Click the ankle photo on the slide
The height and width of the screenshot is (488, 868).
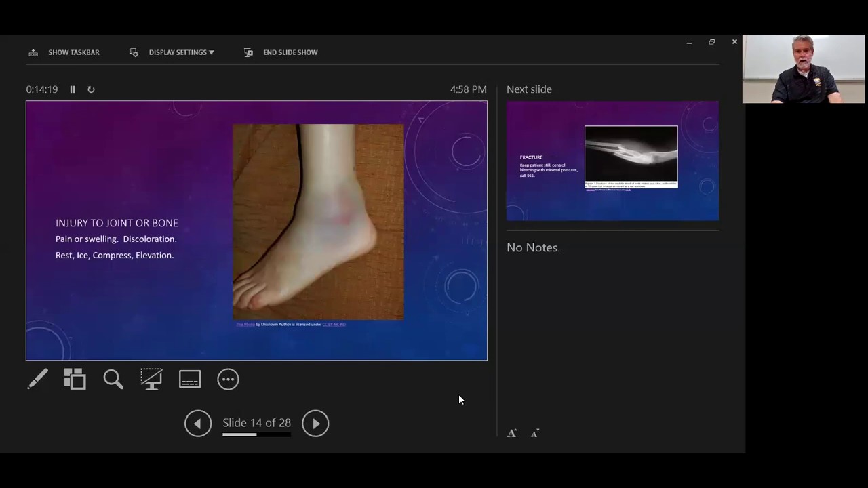pyautogui.click(x=318, y=222)
